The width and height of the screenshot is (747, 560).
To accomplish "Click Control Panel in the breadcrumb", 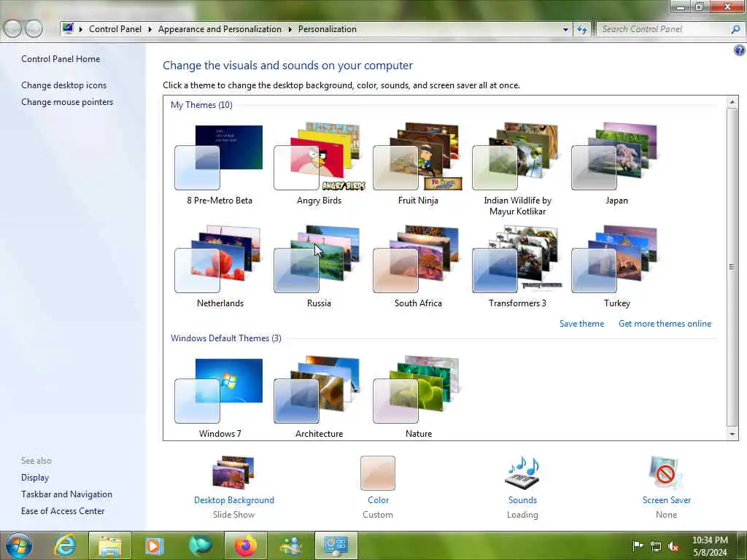I will (x=115, y=29).
